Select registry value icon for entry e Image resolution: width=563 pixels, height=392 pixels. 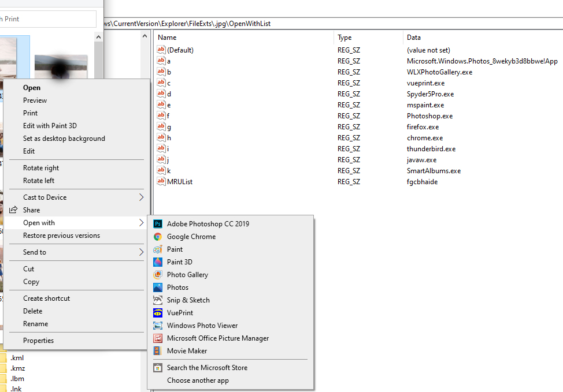point(161,104)
